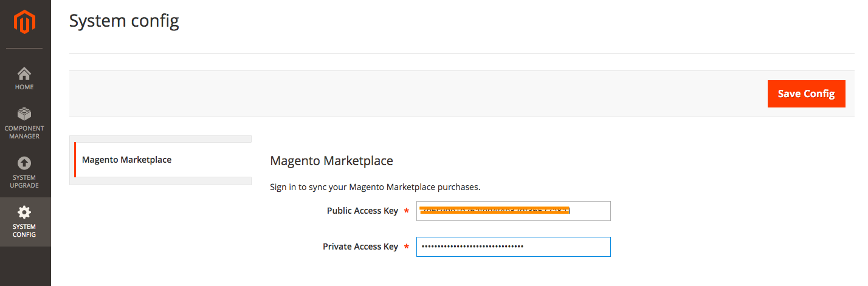Click the Save Config button

tap(806, 94)
